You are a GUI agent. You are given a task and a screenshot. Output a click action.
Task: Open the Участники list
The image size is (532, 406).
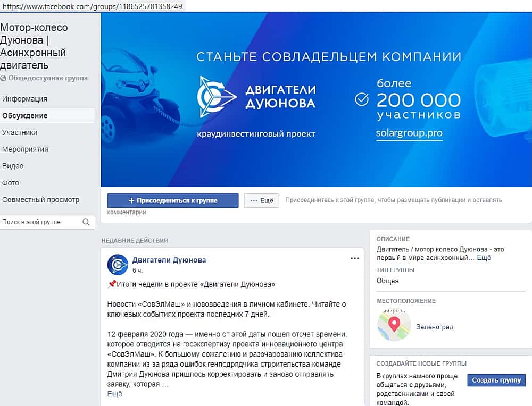19,132
